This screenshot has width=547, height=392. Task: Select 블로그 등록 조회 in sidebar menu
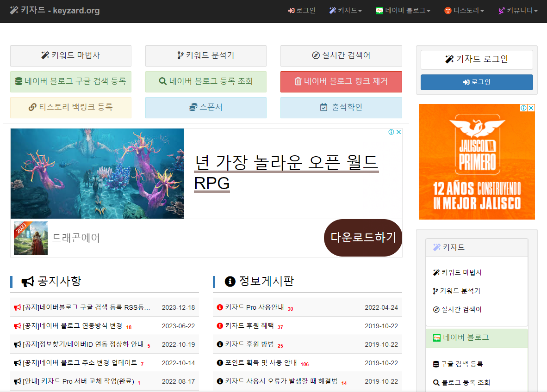pyautogui.click(x=461, y=383)
